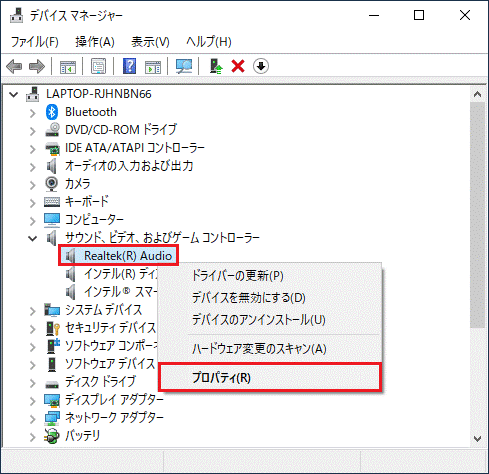Expand the DVD/CD-ROM ドライブ category
The width and height of the screenshot is (489, 474).
tap(32, 131)
